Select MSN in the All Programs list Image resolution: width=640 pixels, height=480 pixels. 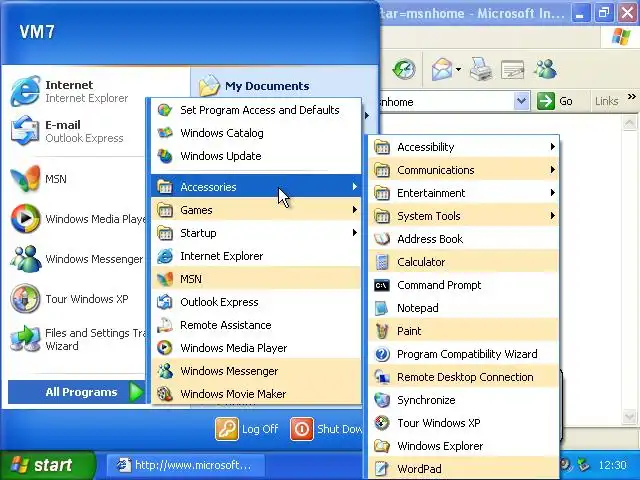tap(256, 279)
